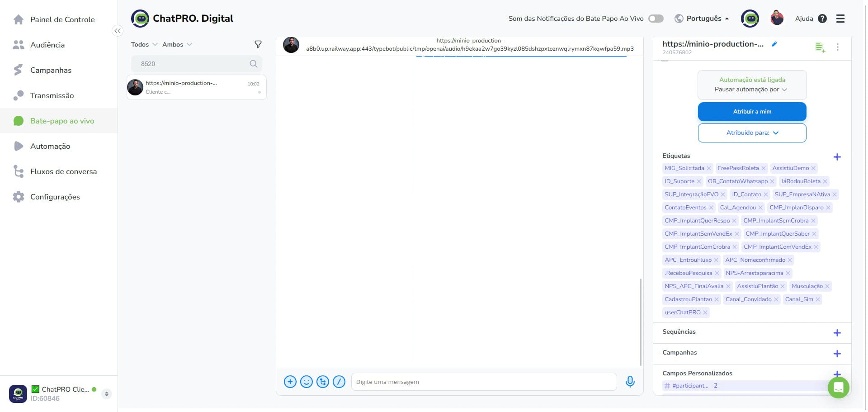Open the Bate-papo ao vivo chat icon
This screenshot has width=868, height=412.
click(x=19, y=121)
